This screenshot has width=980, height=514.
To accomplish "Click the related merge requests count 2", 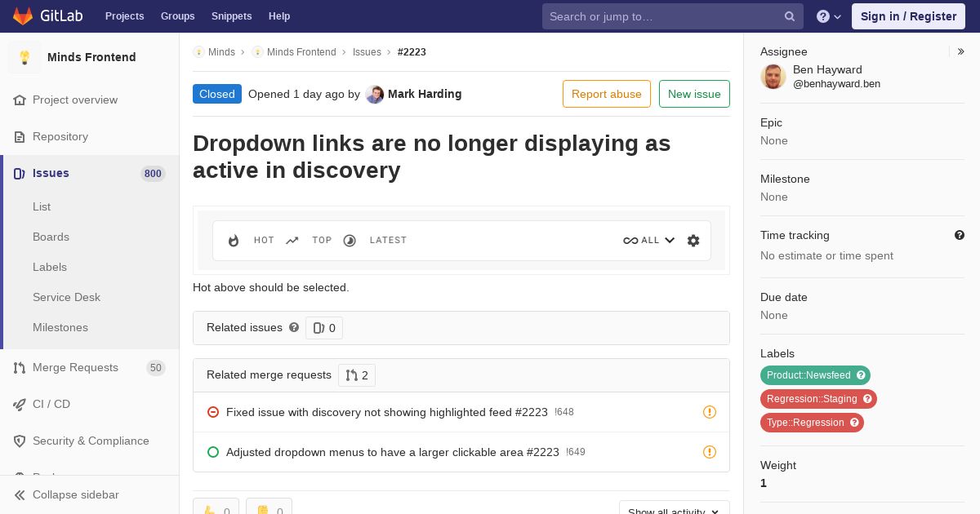I will 357,375.
